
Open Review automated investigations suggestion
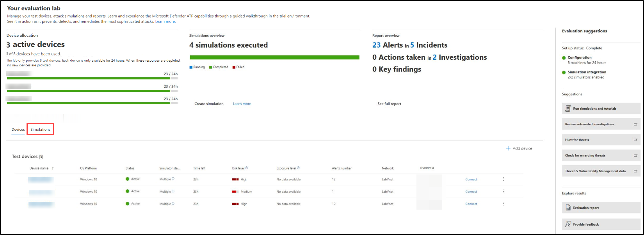point(601,124)
